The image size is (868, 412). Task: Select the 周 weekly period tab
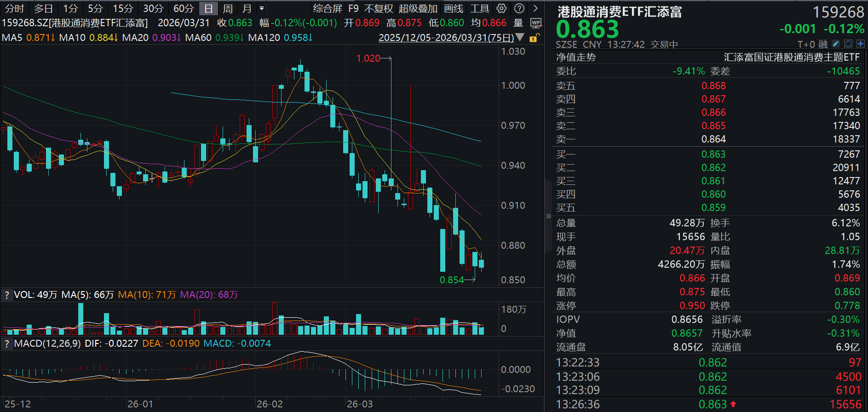point(227,8)
